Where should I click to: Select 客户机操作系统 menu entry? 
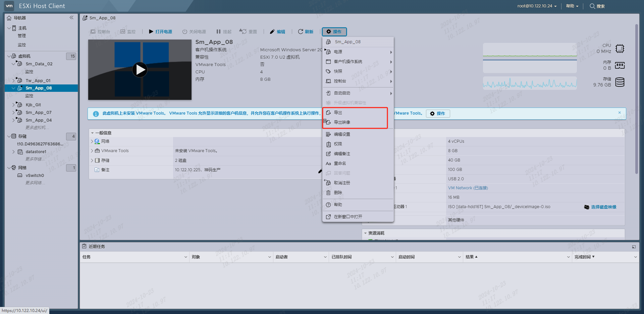[x=358, y=62]
